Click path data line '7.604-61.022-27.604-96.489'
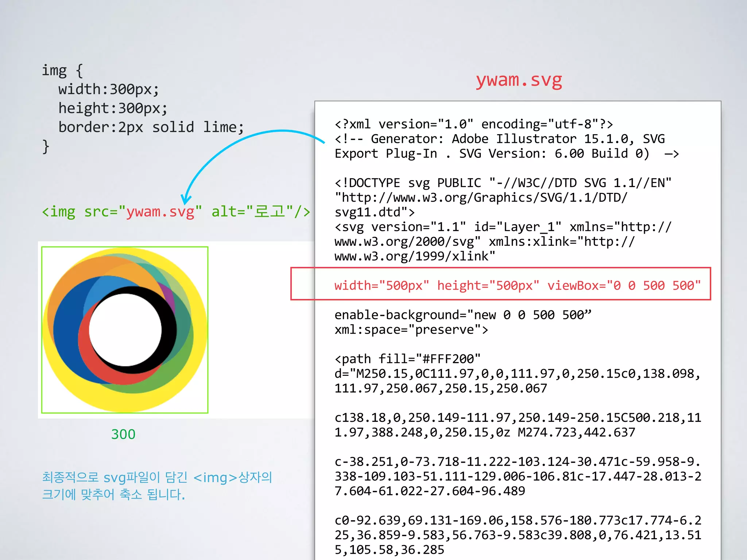747x560 pixels. [430, 491]
